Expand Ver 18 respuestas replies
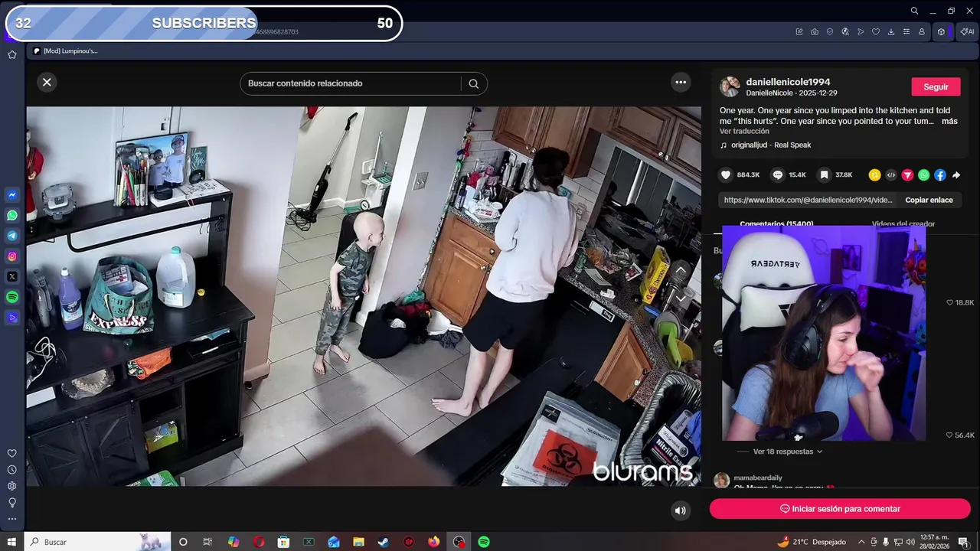980x551 pixels. coord(787,452)
